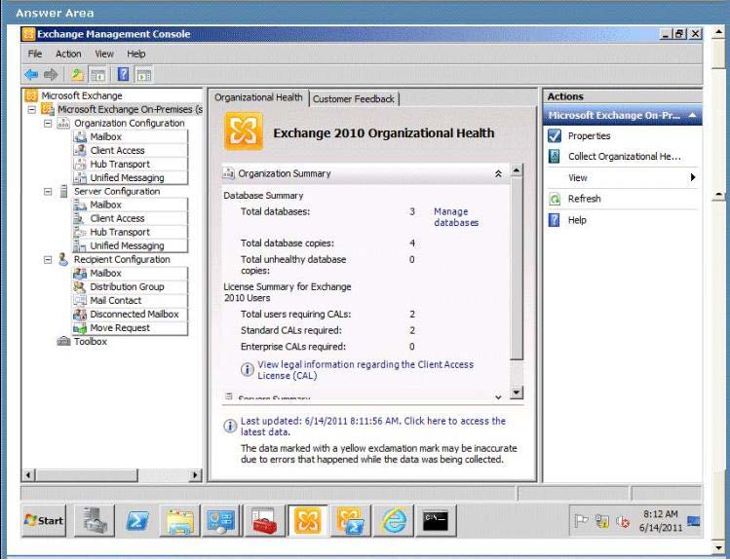The width and height of the screenshot is (730, 560).
Task: Click Collect Organizational Health action
Action: pyautogui.click(x=624, y=156)
